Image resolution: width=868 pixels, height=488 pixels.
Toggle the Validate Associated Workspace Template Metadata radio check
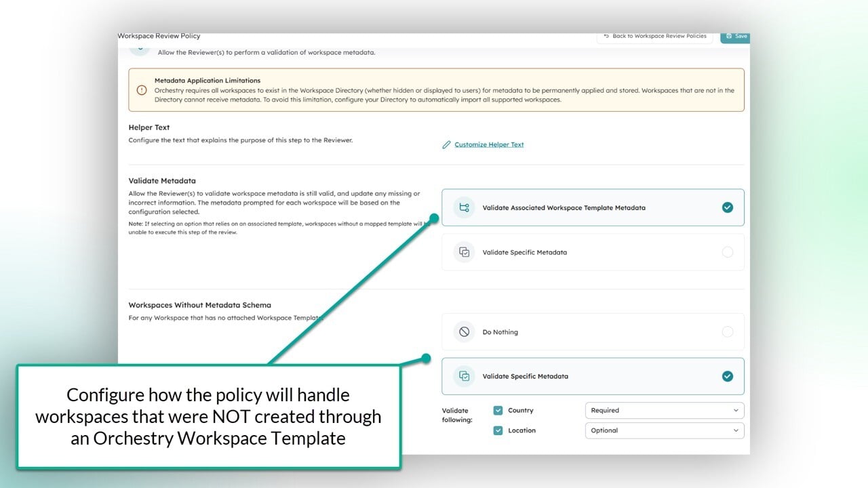tap(728, 207)
